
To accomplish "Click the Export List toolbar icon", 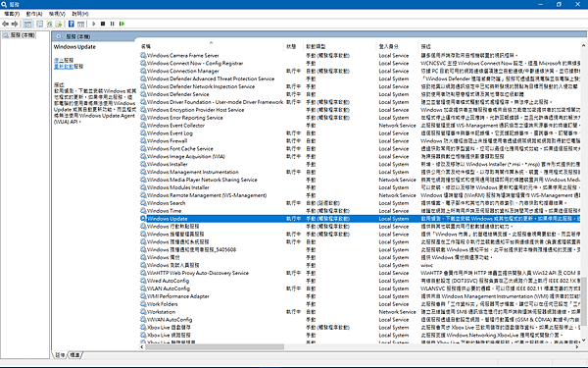I will 59,24.
